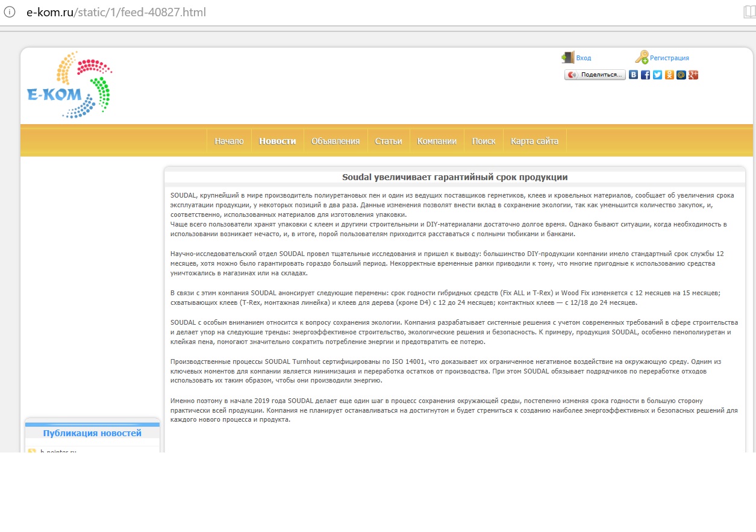Share via the Twitter icon
The width and height of the screenshot is (756, 532).
tap(657, 75)
